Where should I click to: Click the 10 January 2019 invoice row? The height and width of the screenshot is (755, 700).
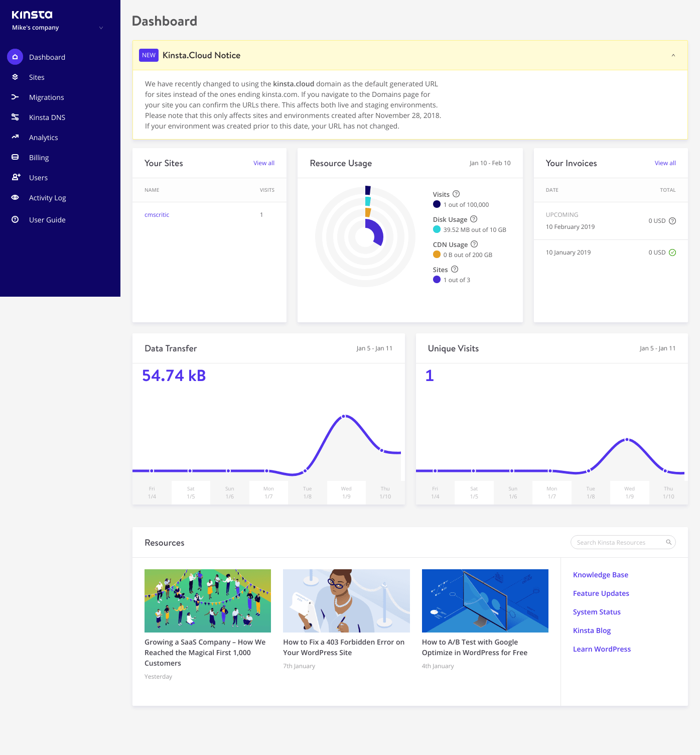point(611,253)
